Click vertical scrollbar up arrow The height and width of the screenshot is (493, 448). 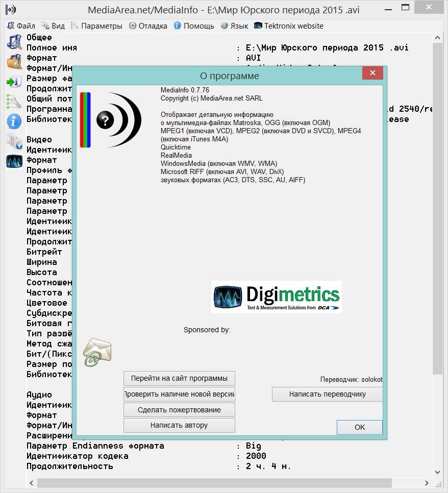click(x=437, y=38)
